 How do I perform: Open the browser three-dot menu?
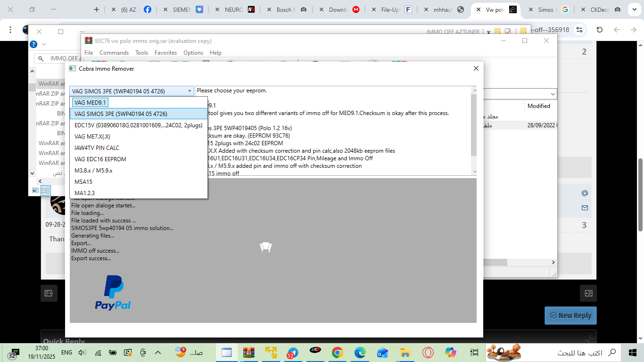[x=10, y=30]
